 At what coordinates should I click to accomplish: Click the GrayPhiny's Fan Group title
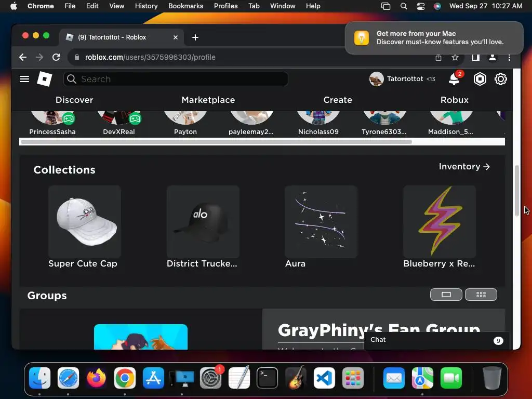[x=379, y=329]
